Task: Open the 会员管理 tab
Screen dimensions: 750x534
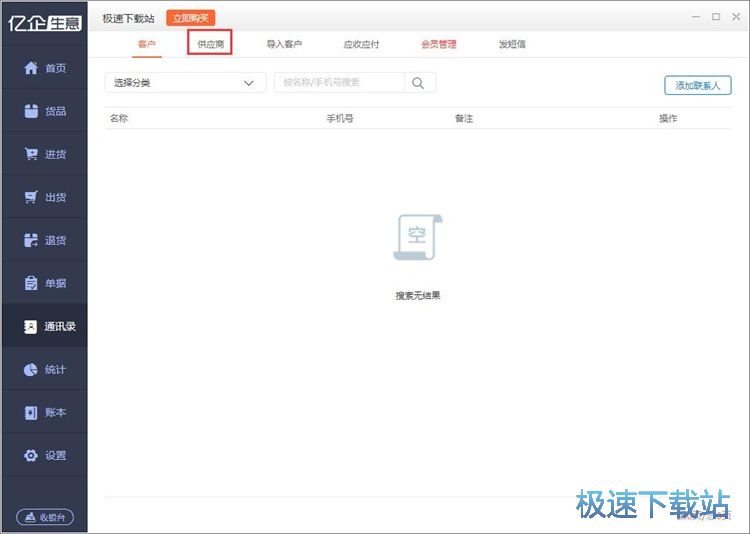Action: 438,44
